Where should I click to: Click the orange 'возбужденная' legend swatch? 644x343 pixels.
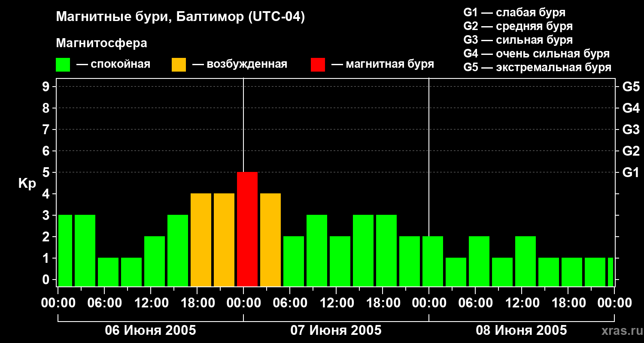(x=179, y=65)
